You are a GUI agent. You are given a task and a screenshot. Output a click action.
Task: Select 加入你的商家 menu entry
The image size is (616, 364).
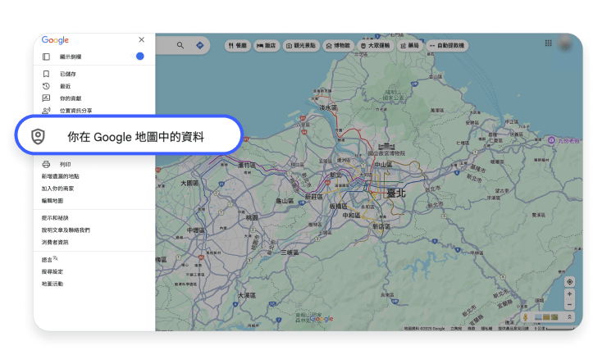click(57, 189)
